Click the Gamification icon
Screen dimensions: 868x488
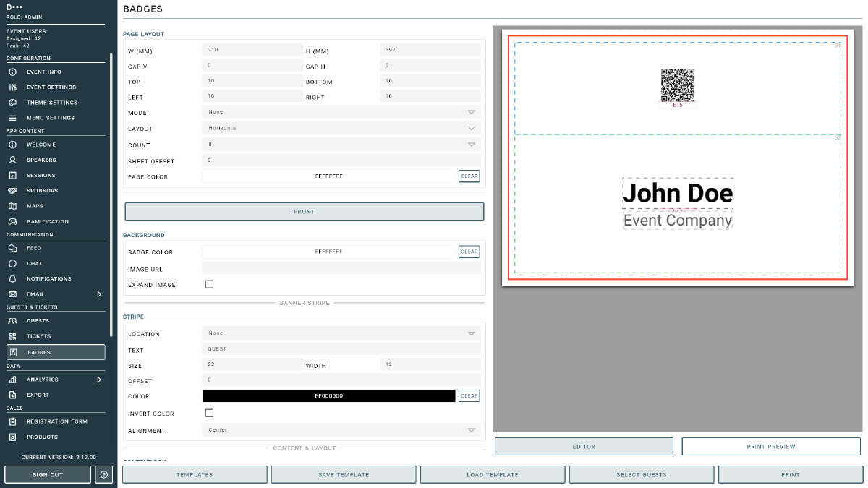[x=12, y=221]
